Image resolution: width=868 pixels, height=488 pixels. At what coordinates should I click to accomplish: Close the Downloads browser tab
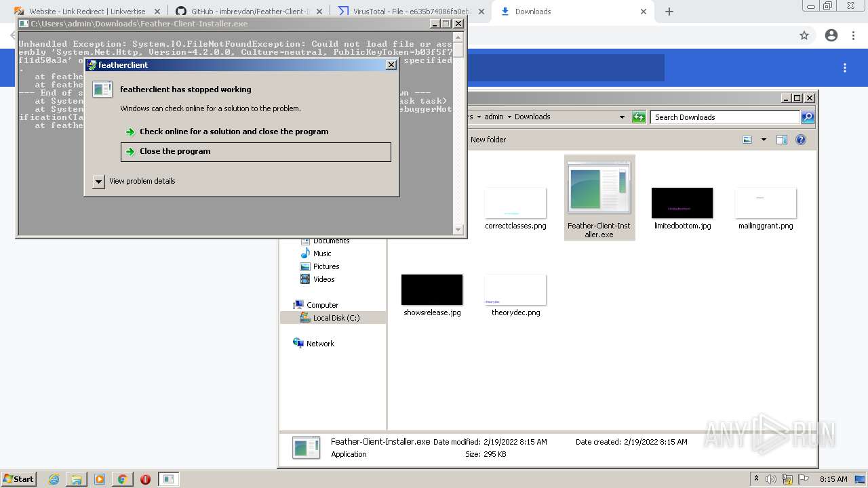coord(644,12)
